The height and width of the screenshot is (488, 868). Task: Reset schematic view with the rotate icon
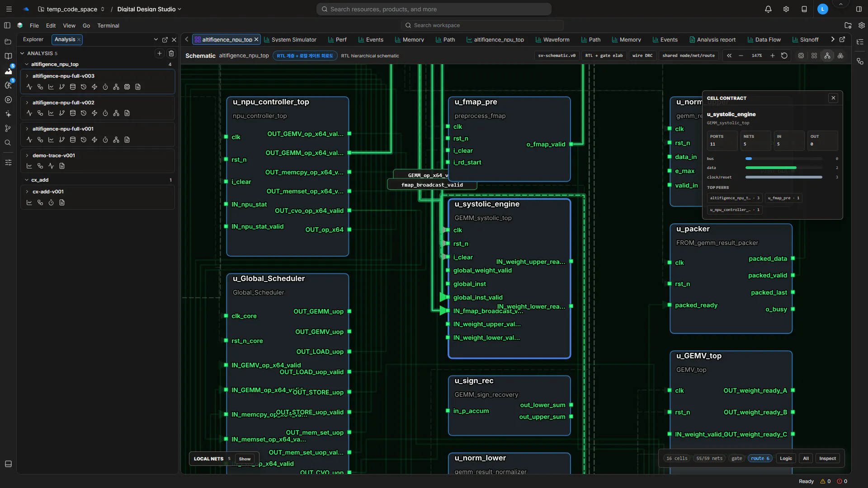tap(784, 56)
